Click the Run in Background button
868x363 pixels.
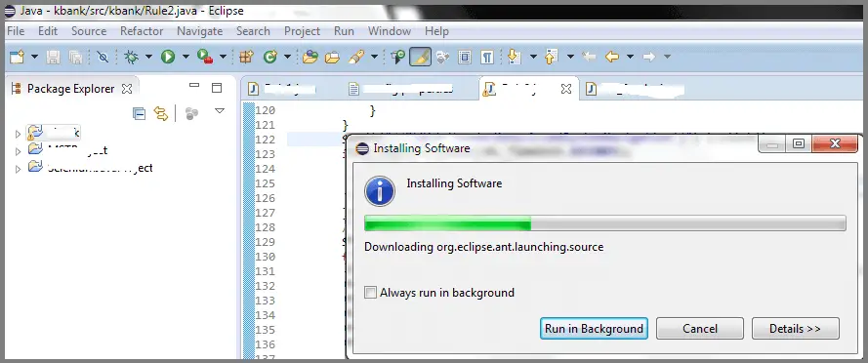594,328
